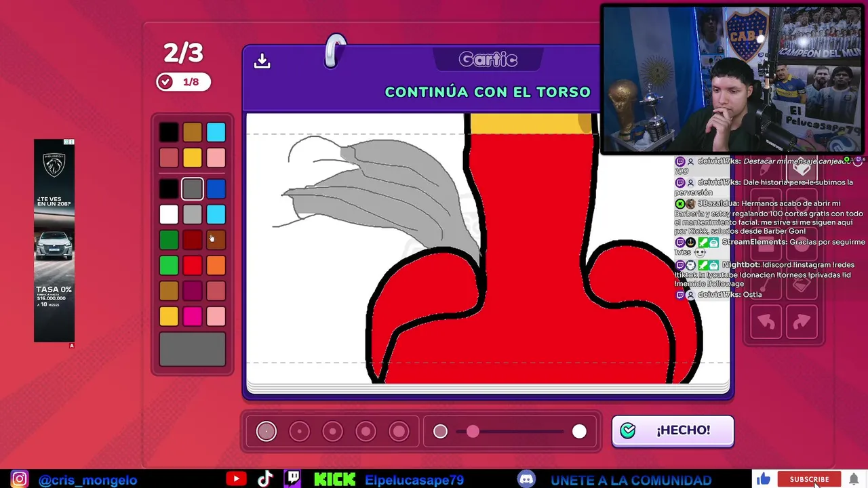Pick the light gray color swatch

tap(192, 215)
